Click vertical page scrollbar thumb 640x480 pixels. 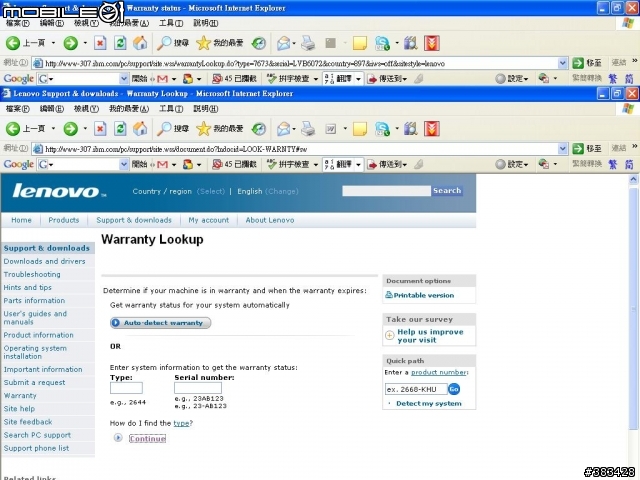click(633, 307)
